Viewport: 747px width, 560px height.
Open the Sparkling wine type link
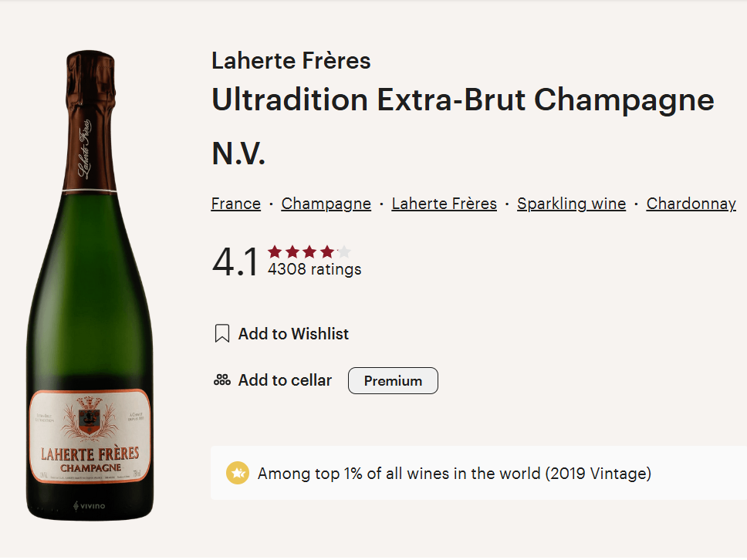pyautogui.click(x=571, y=204)
